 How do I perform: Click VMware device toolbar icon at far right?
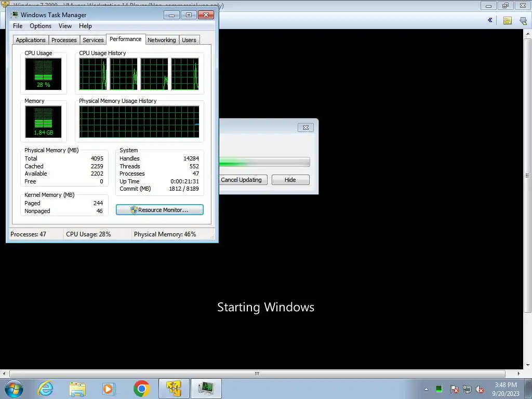523,20
